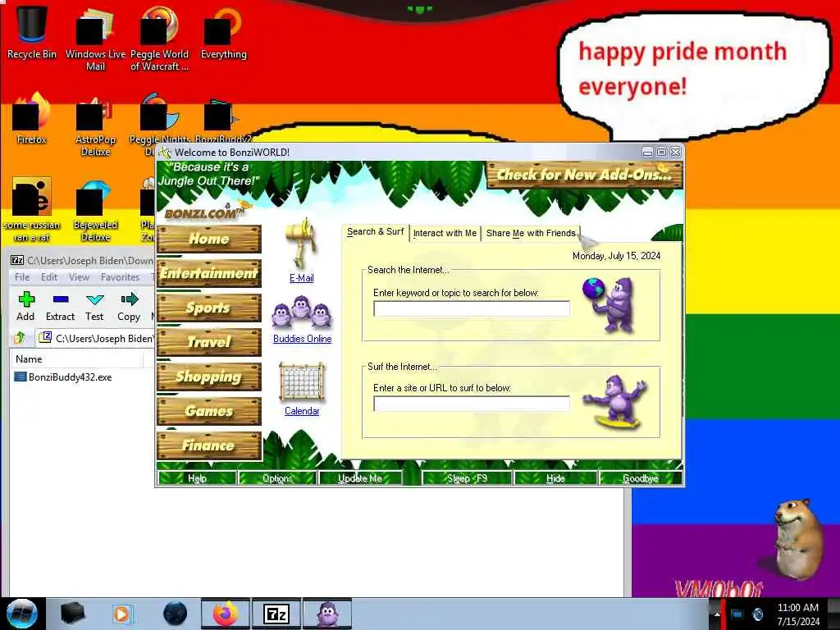Click the Test button in 7-Zip toolbar

pos(94,306)
